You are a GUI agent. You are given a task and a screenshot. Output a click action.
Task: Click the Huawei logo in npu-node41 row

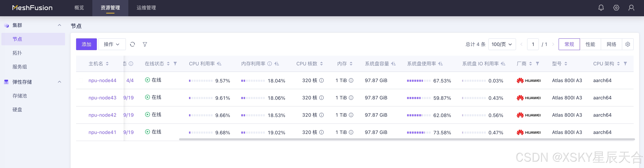(x=528, y=132)
